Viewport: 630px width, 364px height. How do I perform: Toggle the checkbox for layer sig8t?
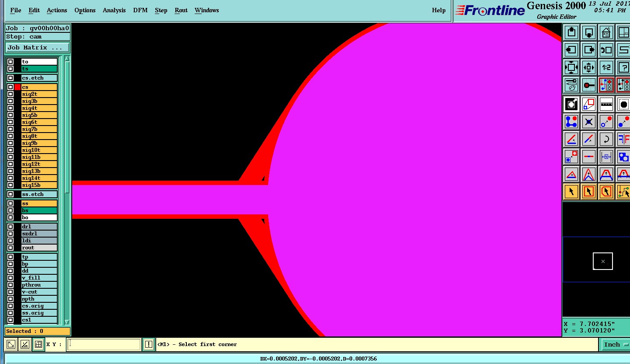pos(10,136)
